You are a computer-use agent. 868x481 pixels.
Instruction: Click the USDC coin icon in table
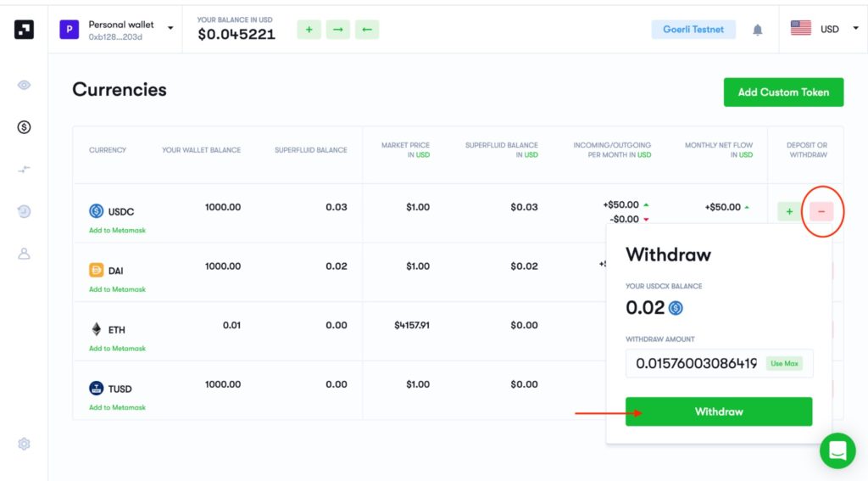coord(97,211)
